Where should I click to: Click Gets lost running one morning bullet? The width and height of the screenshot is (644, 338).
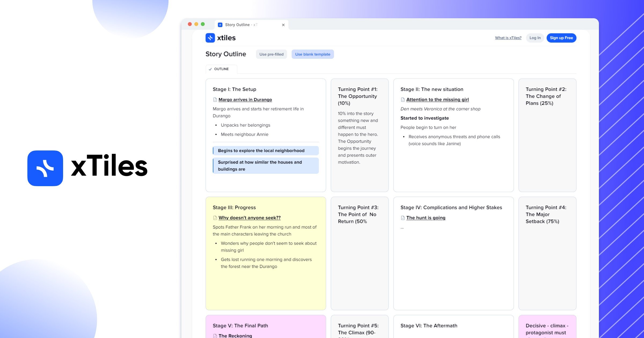[266, 263]
